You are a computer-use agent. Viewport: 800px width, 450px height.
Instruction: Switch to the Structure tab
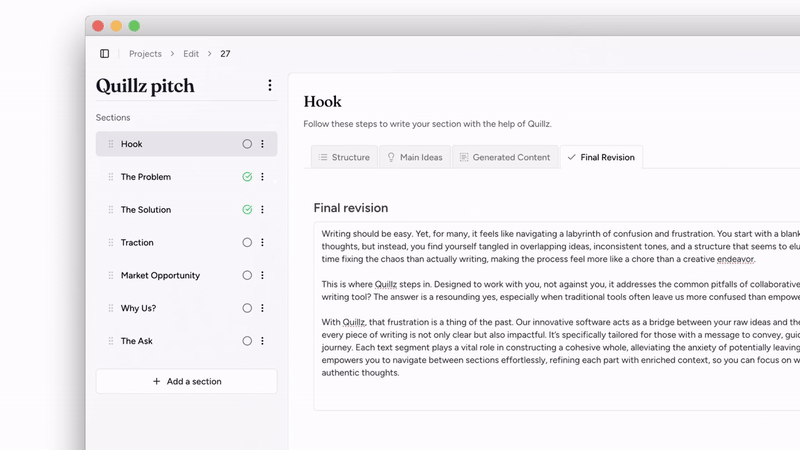pyautogui.click(x=344, y=157)
